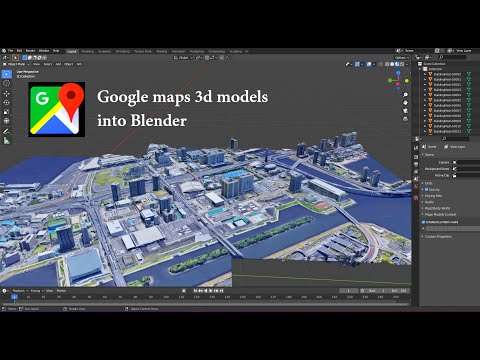Click the Camera field in Scene panel
This screenshot has height=360, width=480.
point(466,162)
